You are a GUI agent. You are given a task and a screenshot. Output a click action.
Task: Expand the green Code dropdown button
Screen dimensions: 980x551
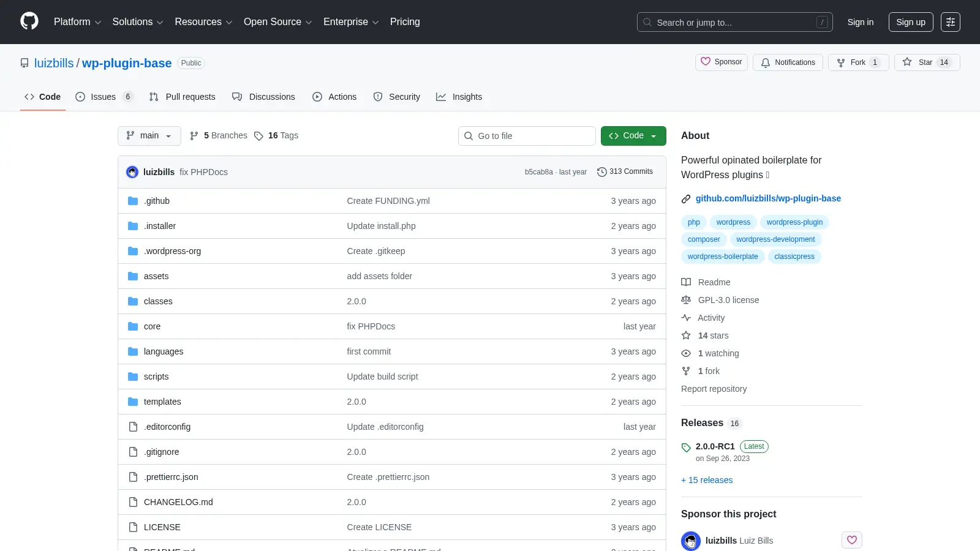coord(633,136)
